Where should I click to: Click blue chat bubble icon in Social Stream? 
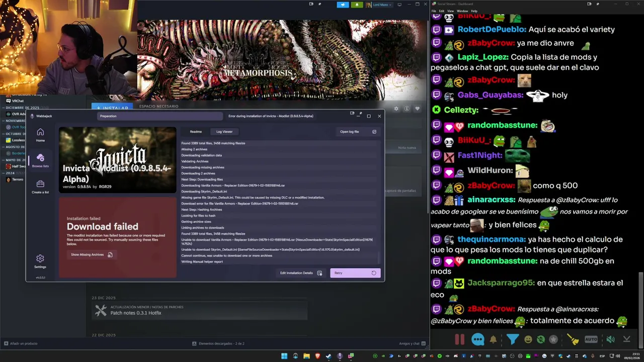[x=477, y=339]
